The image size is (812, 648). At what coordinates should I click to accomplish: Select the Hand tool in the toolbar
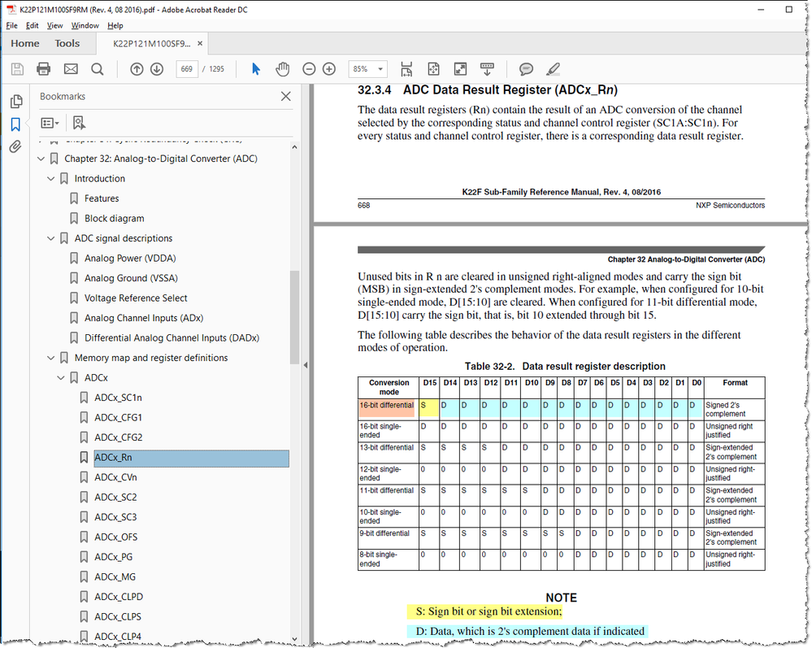(282, 69)
